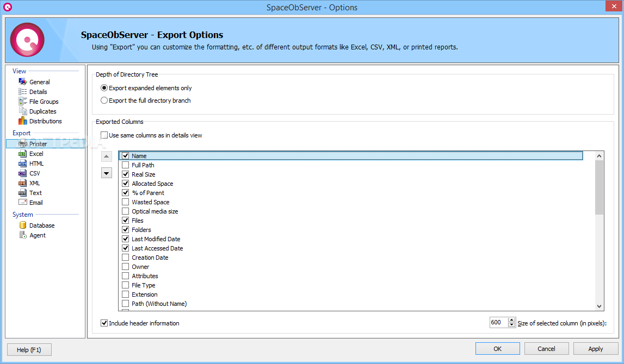The width and height of the screenshot is (624, 364).
Task: Check the Attributes column checkbox
Action: (125, 276)
